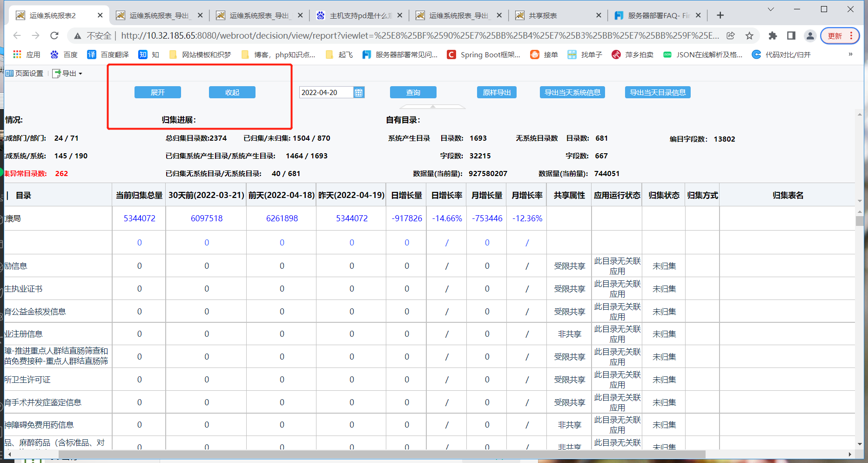Collapse the parameter panel arrow
868x463 pixels.
[x=433, y=106]
